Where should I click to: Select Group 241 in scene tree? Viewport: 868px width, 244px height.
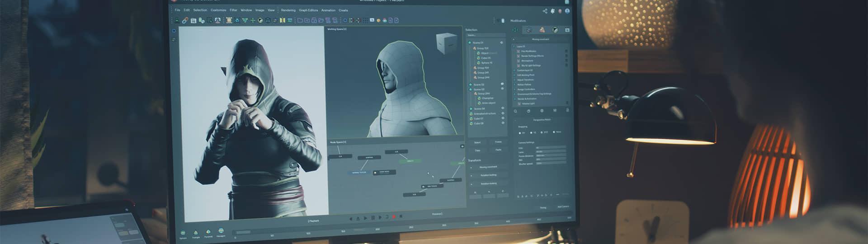tap(483, 72)
